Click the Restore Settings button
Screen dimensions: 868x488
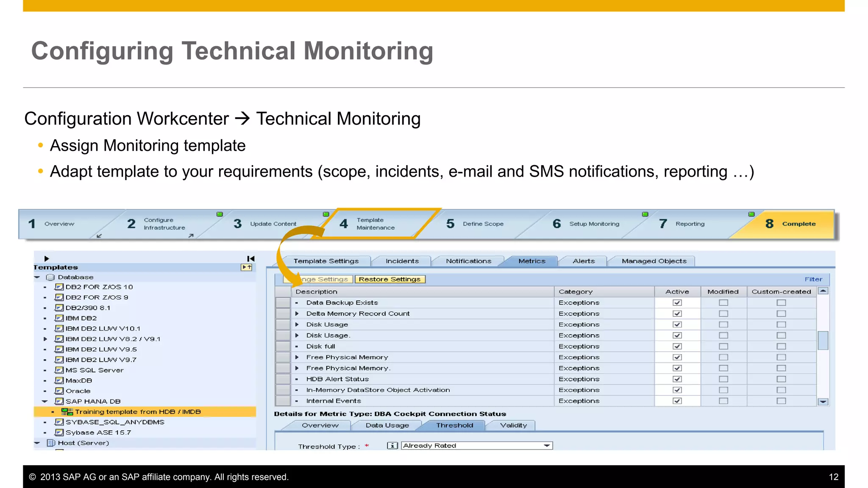[389, 279]
